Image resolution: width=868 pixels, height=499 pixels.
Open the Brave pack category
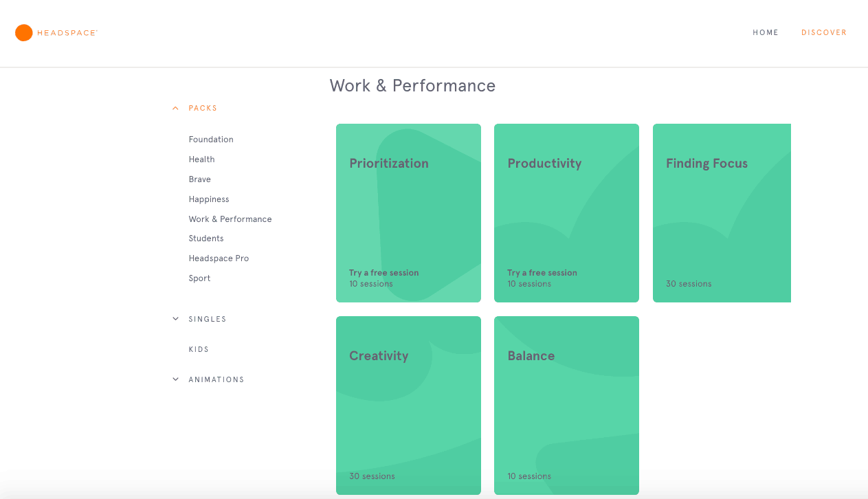click(x=200, y=179)
